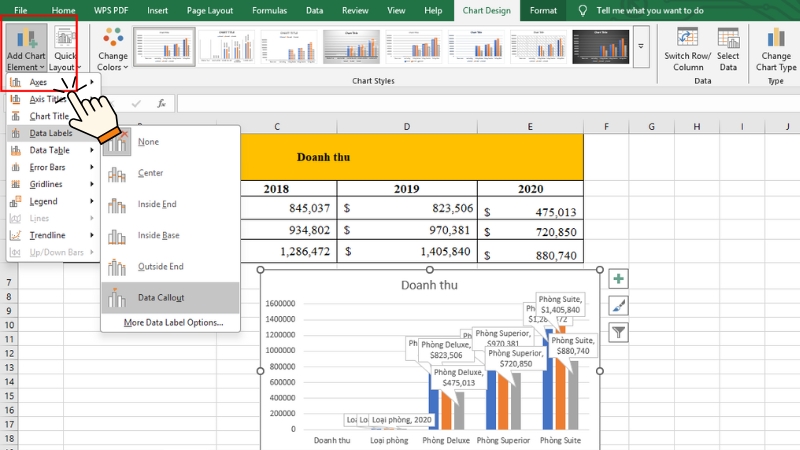Screen dimensions: 800x450
Task: Open the Add Chart Element dropdown
Action: [x=26, y=49]
